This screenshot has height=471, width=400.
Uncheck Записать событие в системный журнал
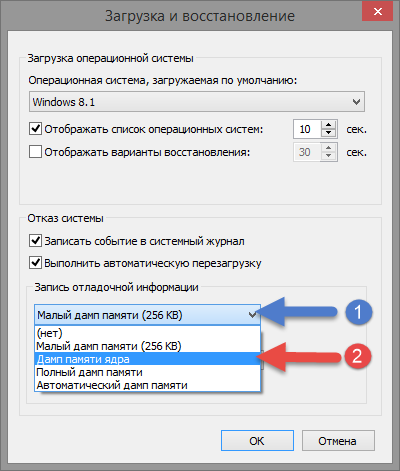point(35,240)
